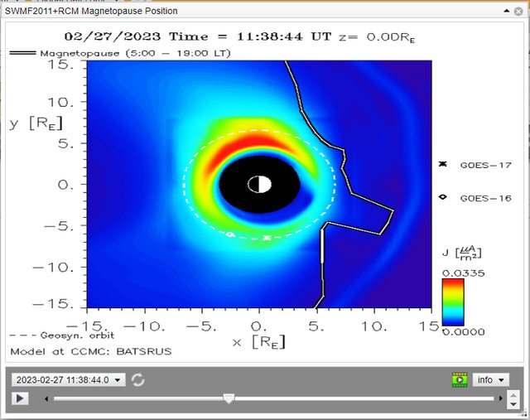Click the GOES-17 legend label
Image resolution: width=530 pixels, height=420 pixels.
point(486,165)
